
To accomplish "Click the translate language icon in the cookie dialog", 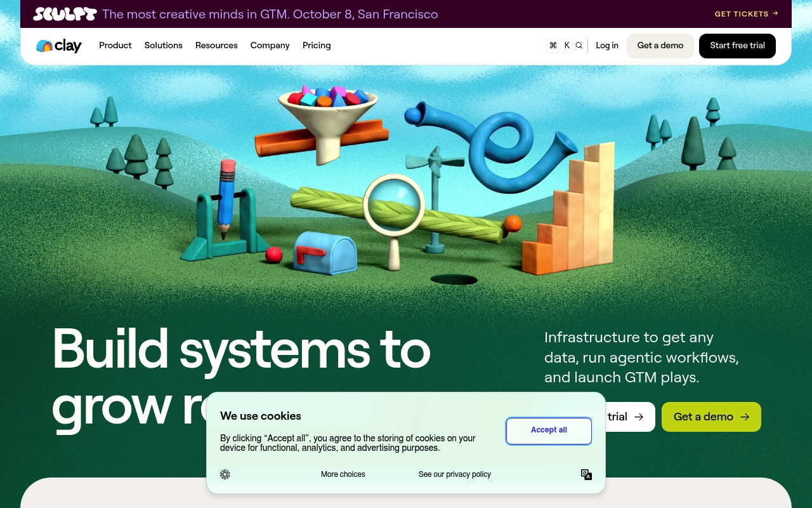I will point(586,474).
